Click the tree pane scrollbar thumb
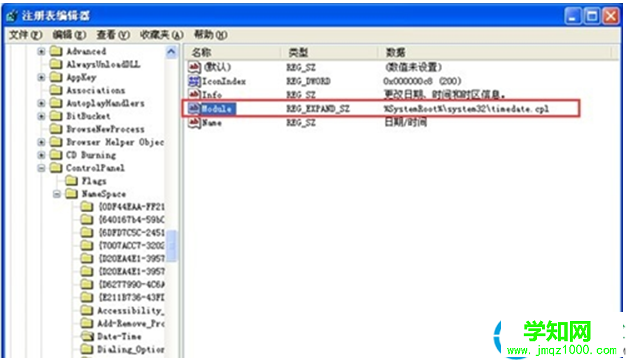Image resolution: width=628 pixels, height=362 pixels. pos(171,245)
